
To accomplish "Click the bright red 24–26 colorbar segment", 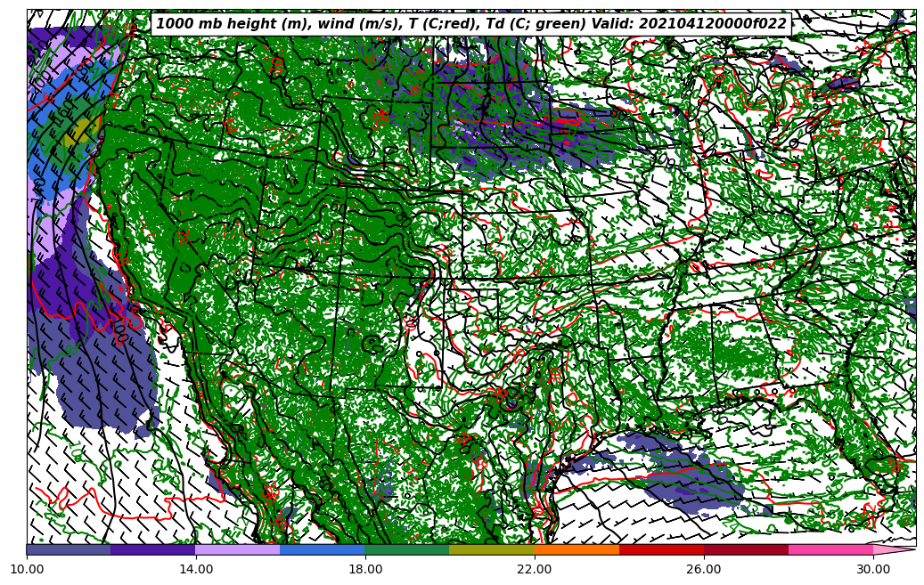I will coord(661,550).
